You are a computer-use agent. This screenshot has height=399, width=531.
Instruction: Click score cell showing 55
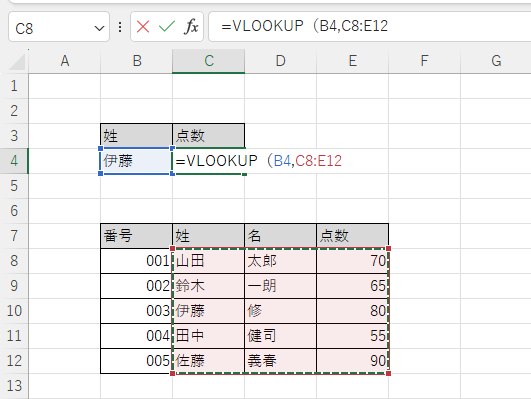(x=353, y=336)
